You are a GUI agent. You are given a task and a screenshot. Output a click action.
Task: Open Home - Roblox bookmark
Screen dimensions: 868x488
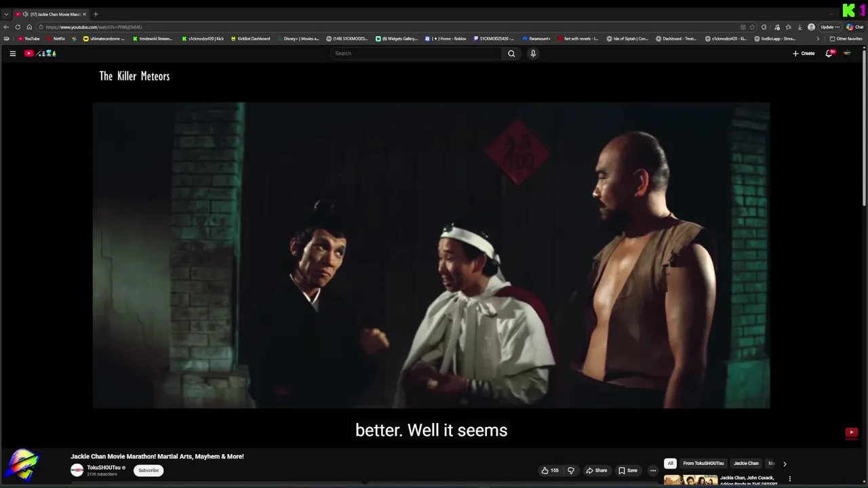[x=446, y=39]
